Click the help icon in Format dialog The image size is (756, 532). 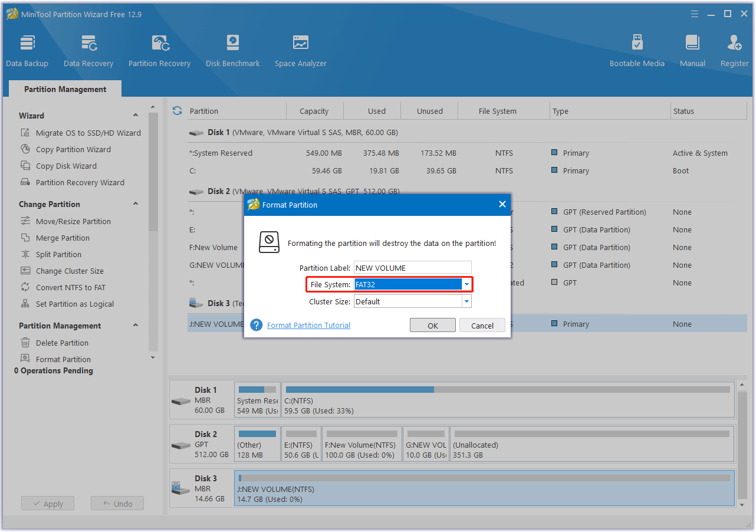(x=256, y=325)
